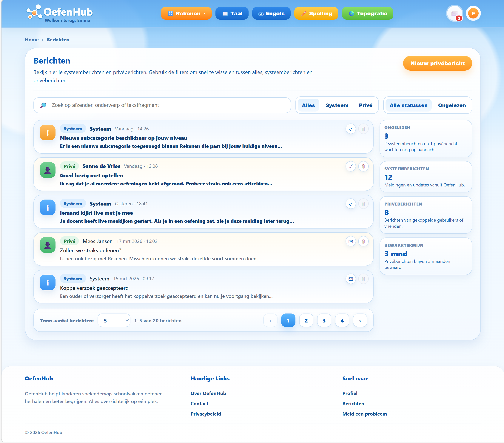
Task: Mark 'Nieuwe subcategorie beschikbaar' message as read
Action: click(350, 129)
